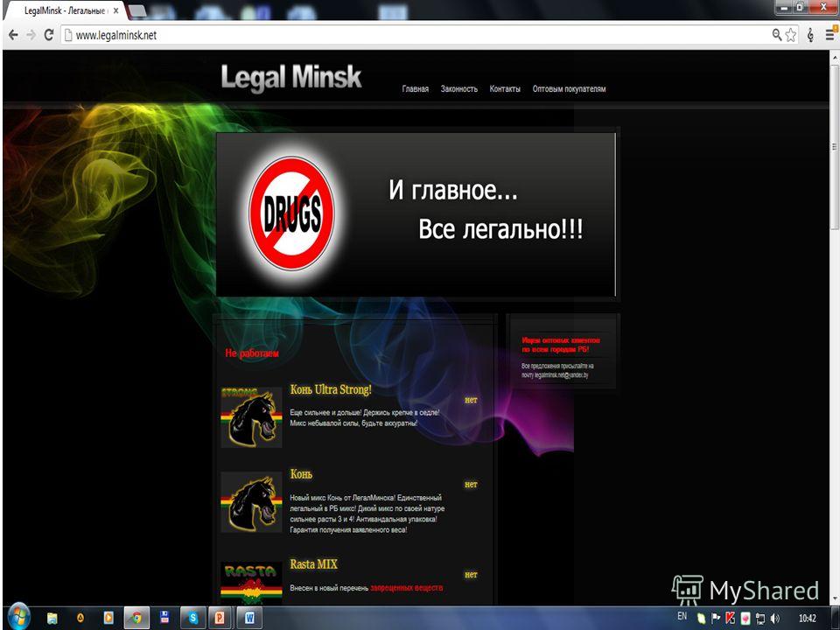Viewport: 840px width, 630px height.
Task: Click the volume speaker tray icon
Action: pyautogui.click(x=775, y=619)
